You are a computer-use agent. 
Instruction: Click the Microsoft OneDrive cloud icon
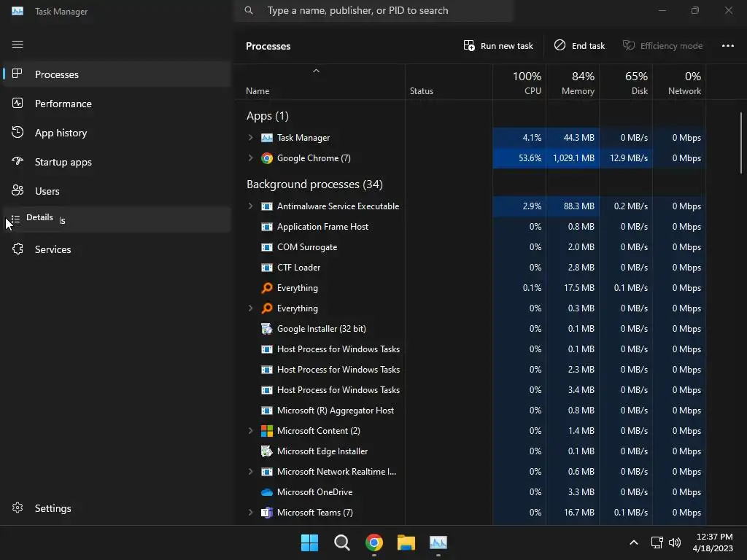267,492
